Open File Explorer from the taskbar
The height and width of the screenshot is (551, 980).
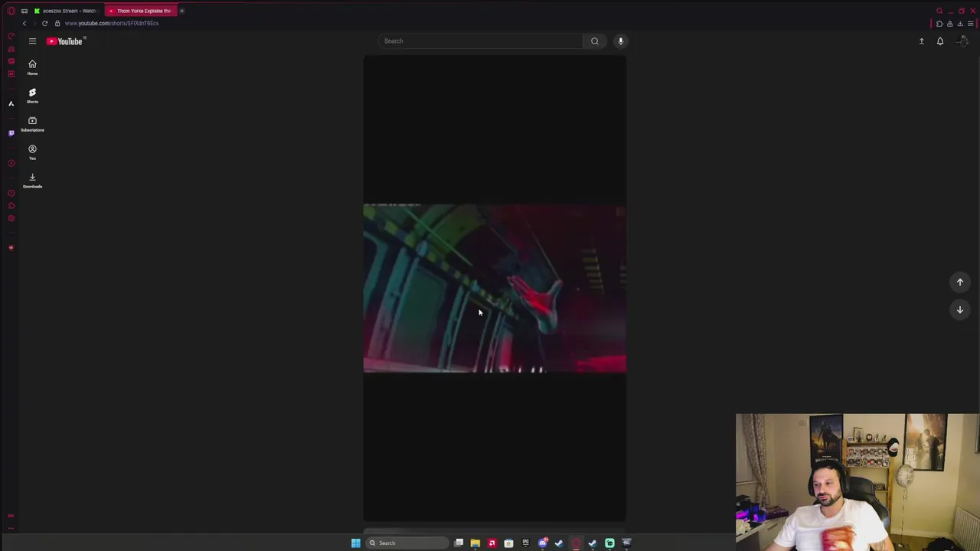(x=475, y=543)
